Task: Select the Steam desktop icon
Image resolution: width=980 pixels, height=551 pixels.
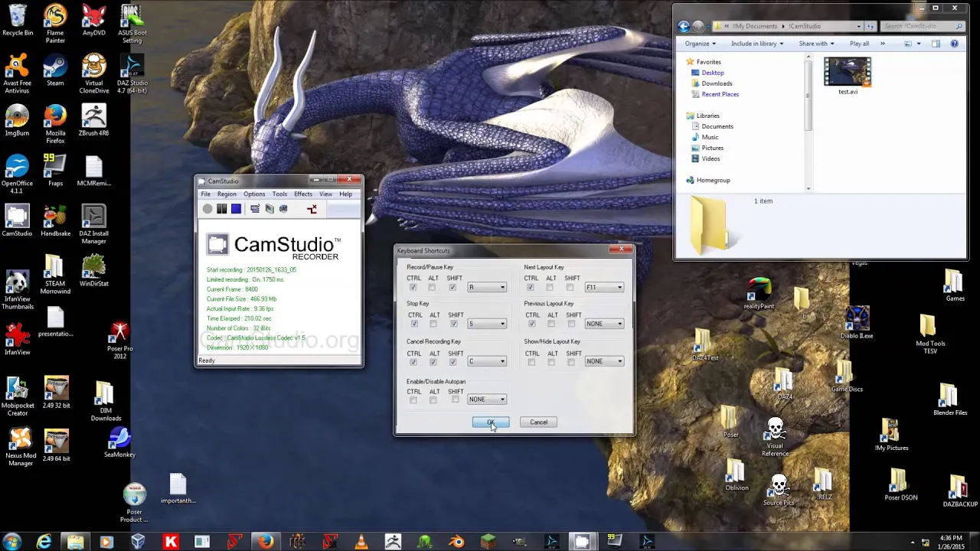Action: [55, 70]
